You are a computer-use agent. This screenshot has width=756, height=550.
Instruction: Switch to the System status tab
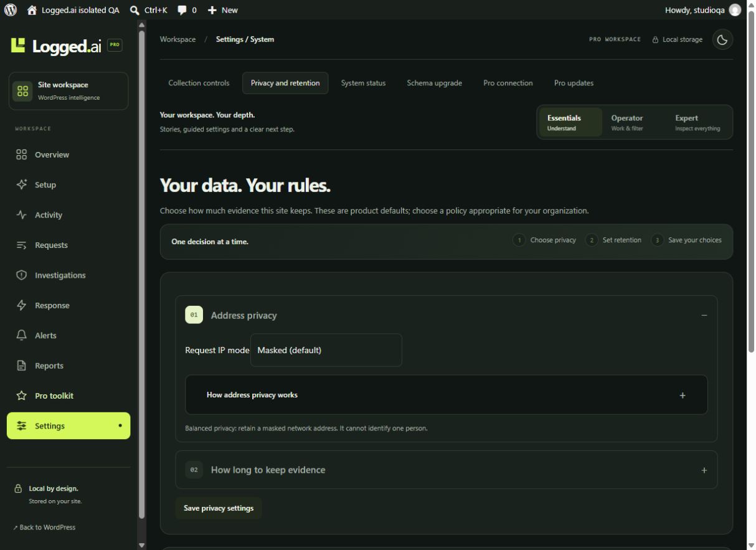tap(363, 83)
